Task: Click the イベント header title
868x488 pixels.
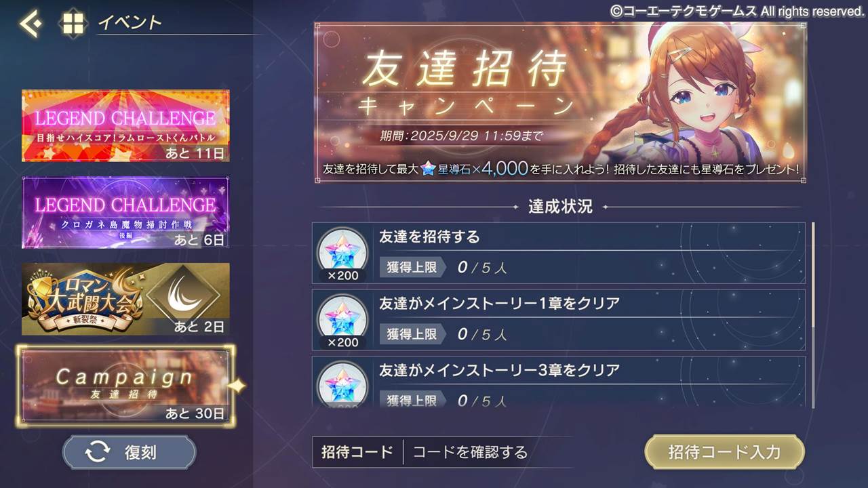Action: point(130,22)
